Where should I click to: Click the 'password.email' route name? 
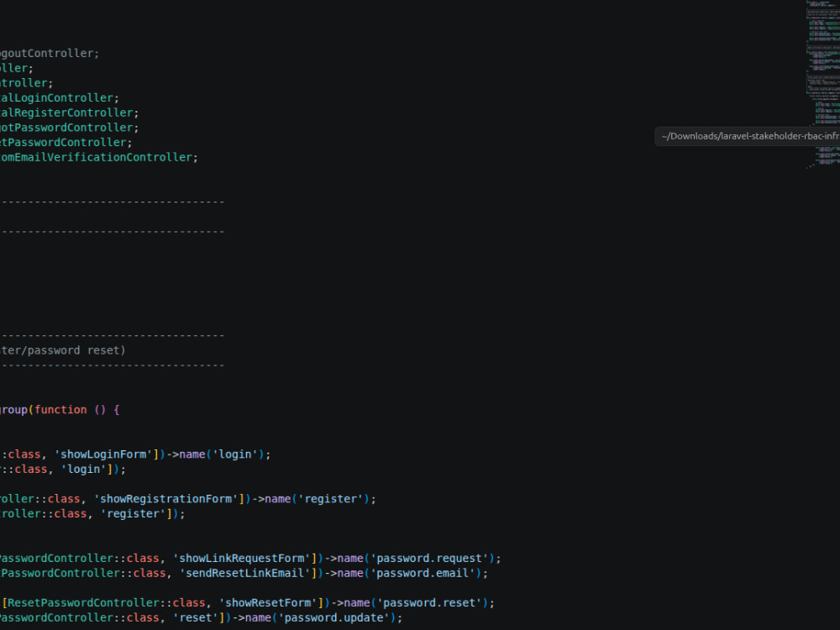point(423,573)
